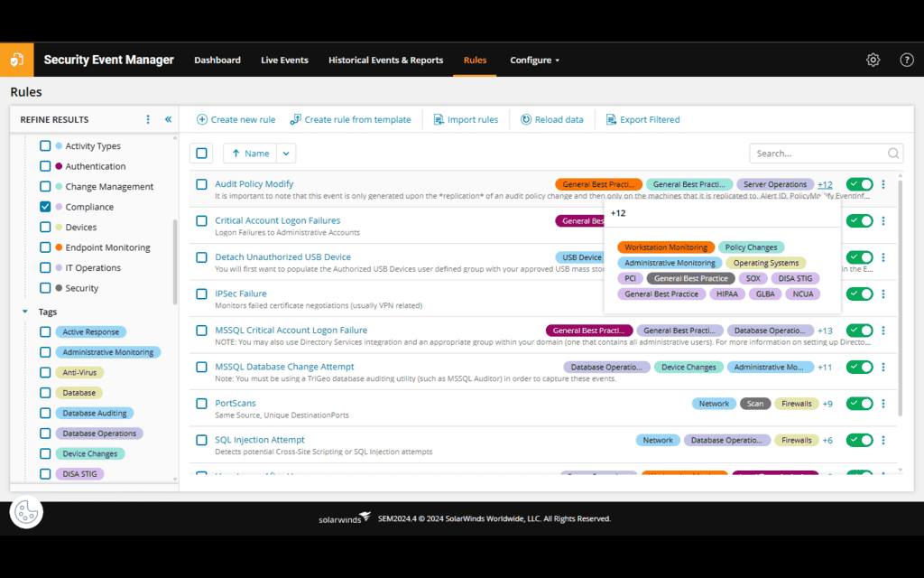The height and width of the screenshot is (578, 924).
Task: Click the Export Filtered icon
Action: coord(611,119)
